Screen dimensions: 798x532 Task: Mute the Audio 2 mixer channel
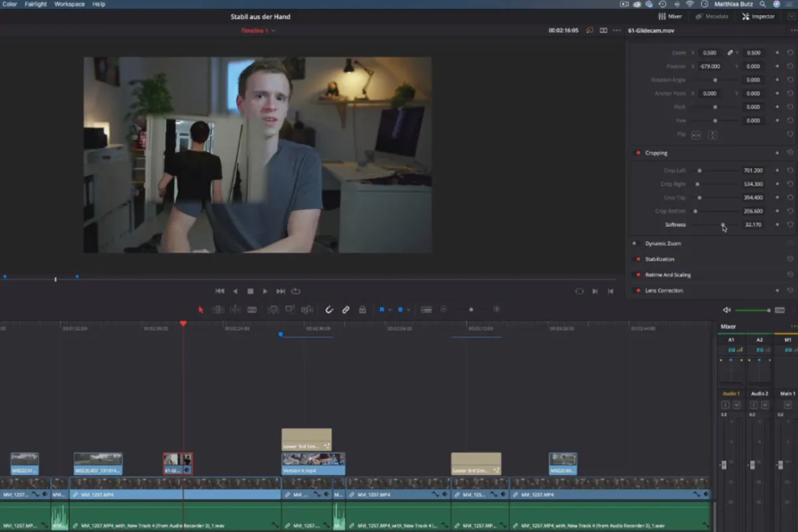(x=764, y=405)
